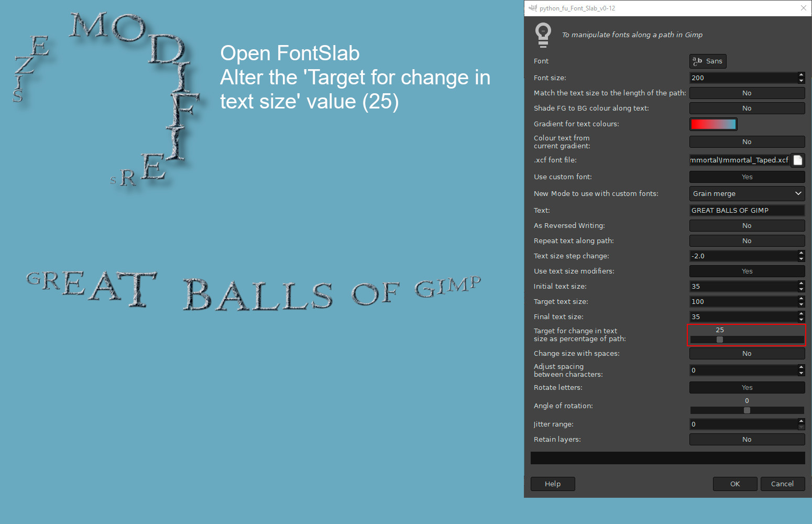Toggle 'Repeat text along path' option

click(x=747, y=241)
